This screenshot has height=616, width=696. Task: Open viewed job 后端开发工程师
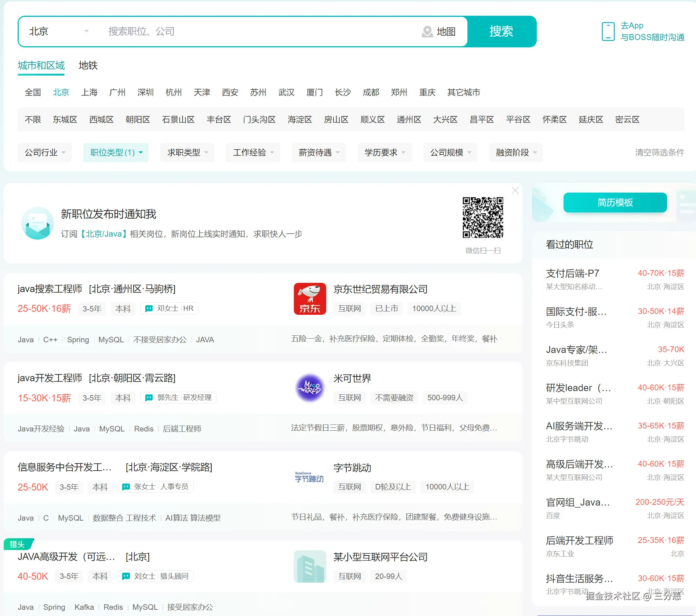coord(580,540)
